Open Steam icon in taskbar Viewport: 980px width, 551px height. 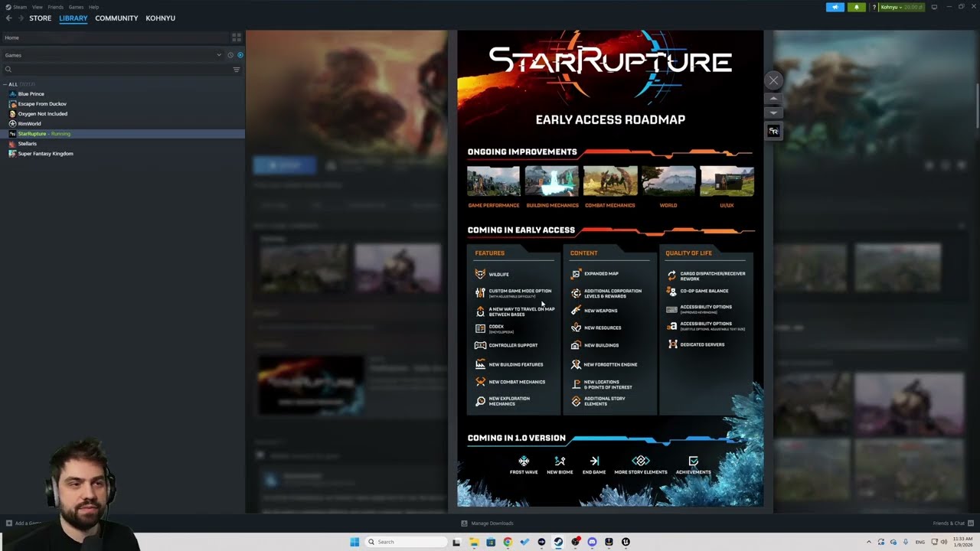[558, 542]
